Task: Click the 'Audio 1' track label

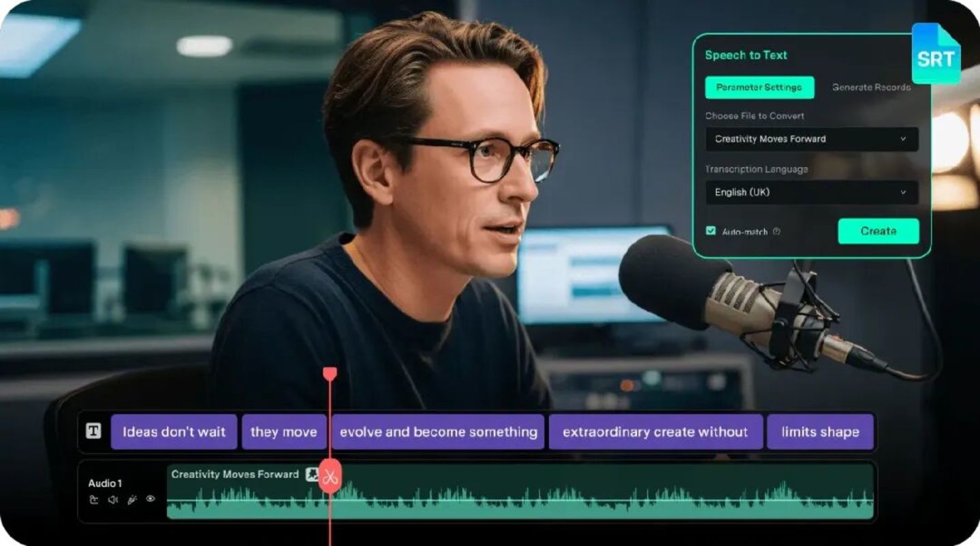Action: (x=105, y=483)
